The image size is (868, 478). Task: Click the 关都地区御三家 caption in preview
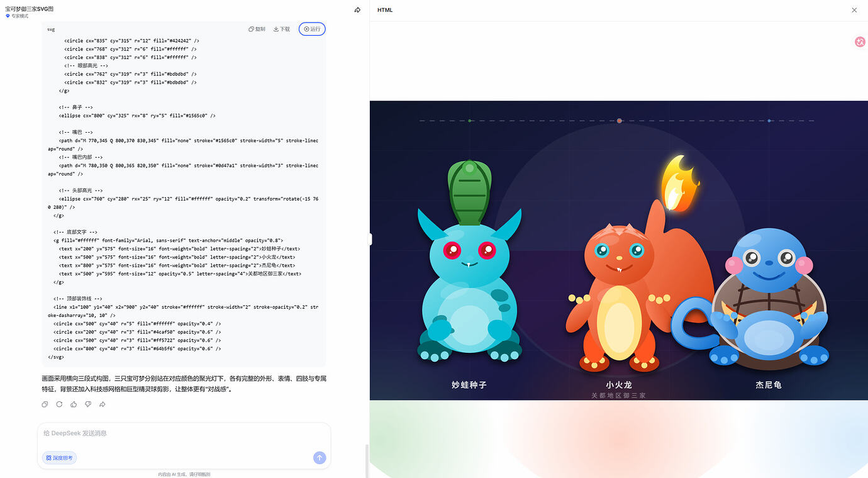[619, 396]
